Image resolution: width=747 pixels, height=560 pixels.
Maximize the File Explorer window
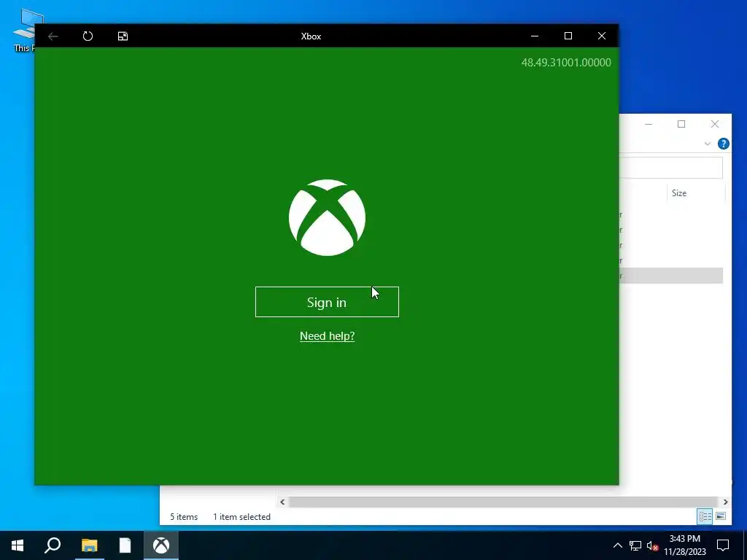681,124
